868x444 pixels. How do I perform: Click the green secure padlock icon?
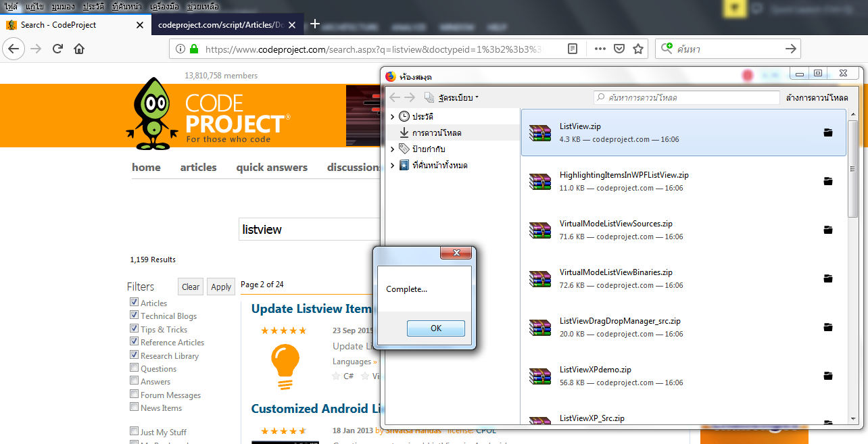click(194, 49)
